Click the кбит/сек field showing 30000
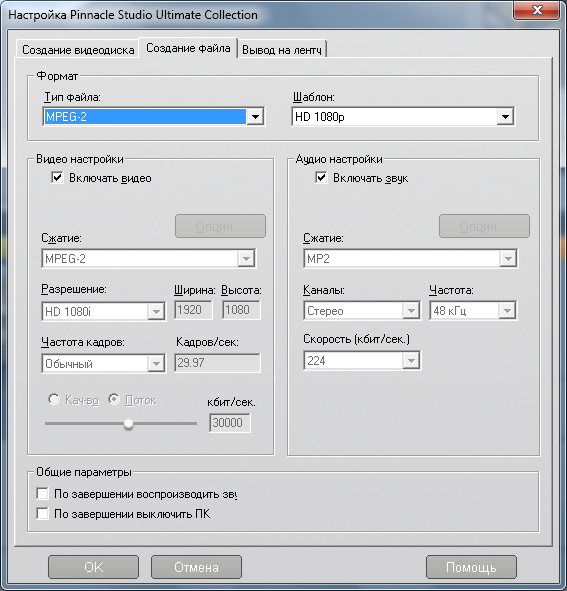 (x=230, y=423)
